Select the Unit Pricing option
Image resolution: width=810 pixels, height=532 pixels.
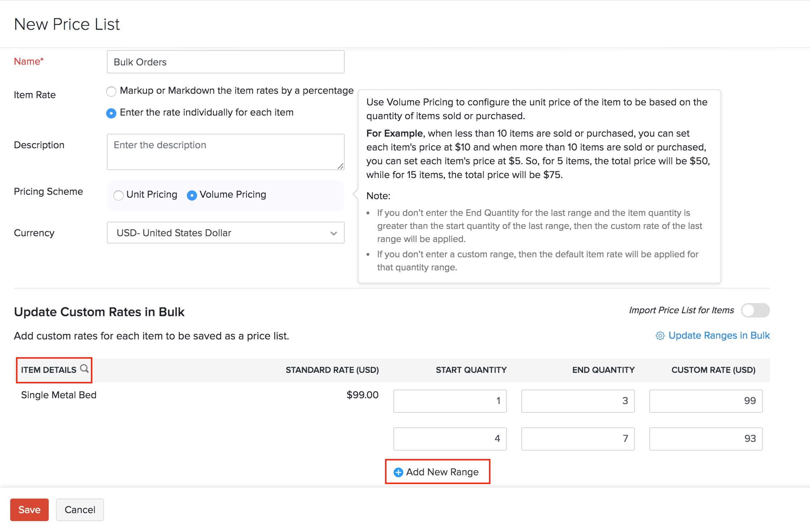click(x=118, y=195)
